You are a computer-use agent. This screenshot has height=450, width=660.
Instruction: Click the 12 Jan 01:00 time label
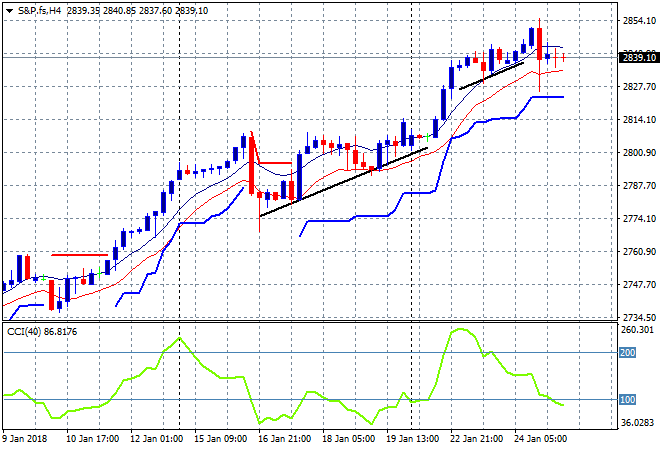coord(157,439)
